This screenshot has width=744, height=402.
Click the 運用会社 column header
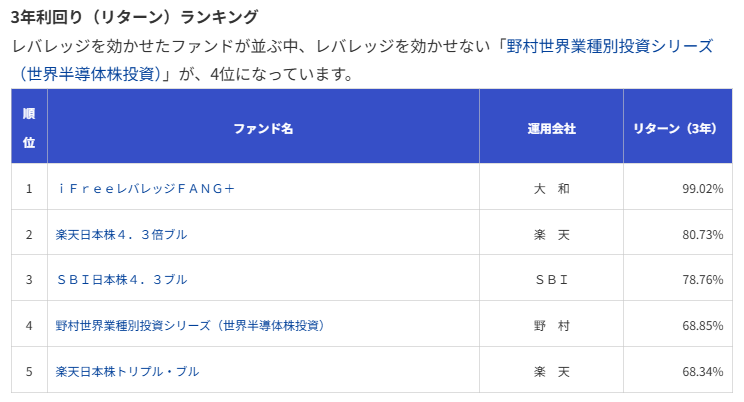point(551,128)
